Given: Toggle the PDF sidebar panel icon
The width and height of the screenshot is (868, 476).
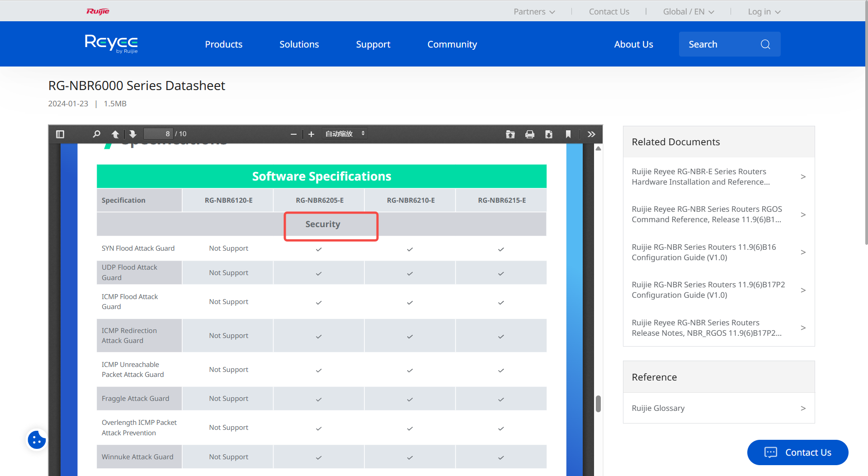Looking at the screenshot, I should pos(60,134).
